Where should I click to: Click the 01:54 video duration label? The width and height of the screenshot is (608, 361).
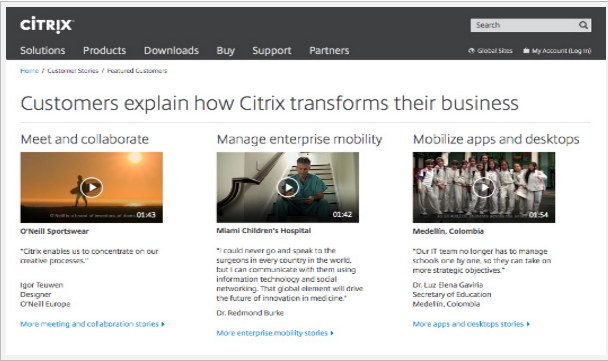539,215
